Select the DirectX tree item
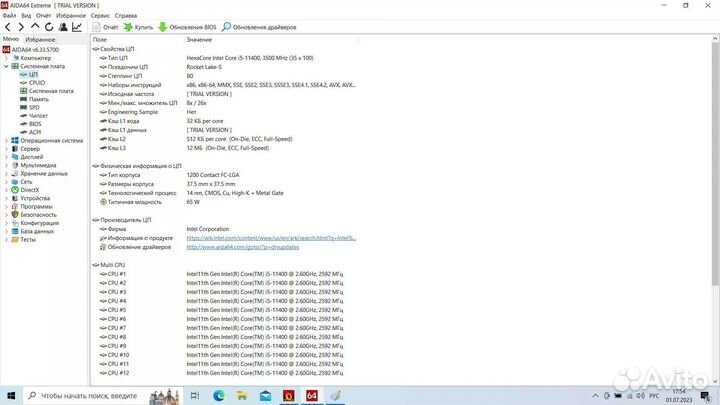Viewport: 720px width, 405px height. pyautogui.click(x=29, y=190)
